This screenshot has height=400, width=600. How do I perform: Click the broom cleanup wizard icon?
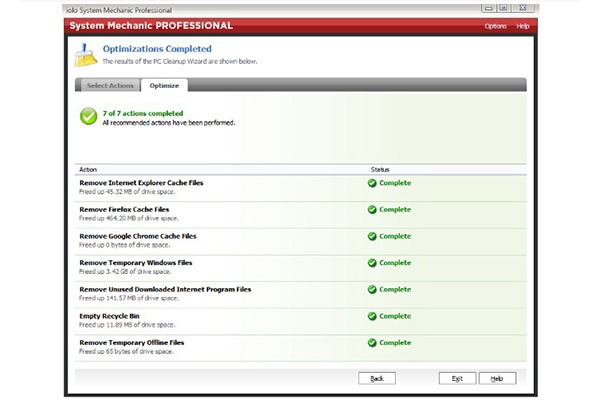click(86, 55)
